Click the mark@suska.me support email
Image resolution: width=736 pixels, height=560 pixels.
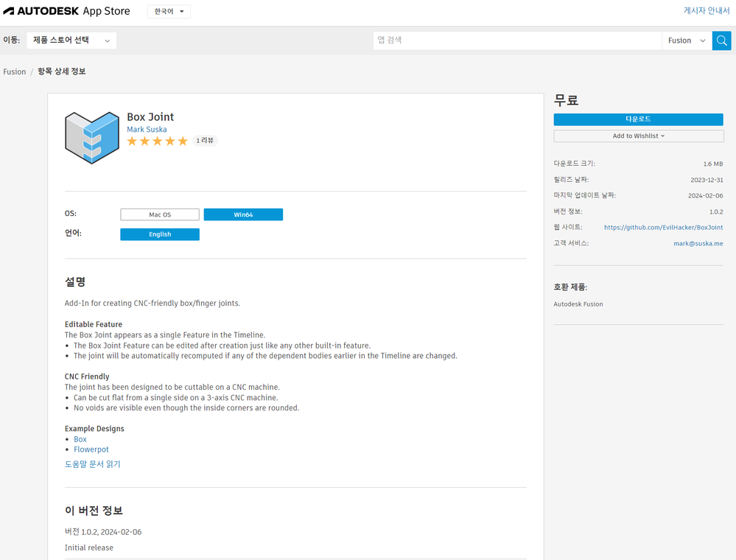coord(698,243)
